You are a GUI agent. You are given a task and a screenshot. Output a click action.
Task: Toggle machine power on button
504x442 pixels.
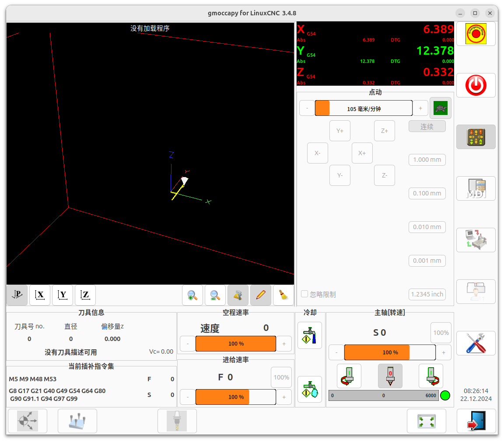[x=476, y=85]
